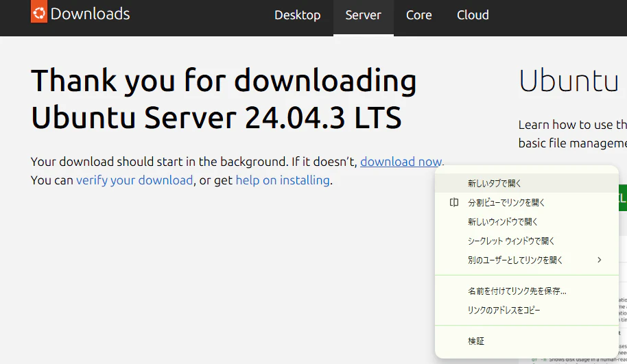Screen dimensions: 627x364
Task: Click the split view icon in context menu
Action: tap(454, 203)
